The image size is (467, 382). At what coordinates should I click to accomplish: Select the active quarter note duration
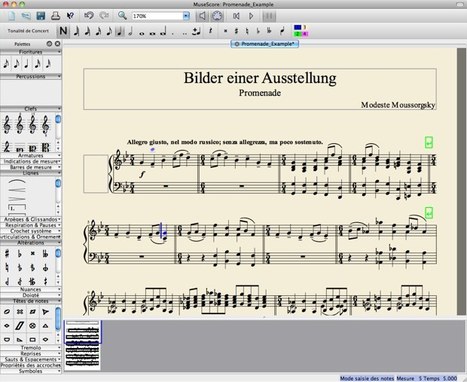tap(119, 31)
